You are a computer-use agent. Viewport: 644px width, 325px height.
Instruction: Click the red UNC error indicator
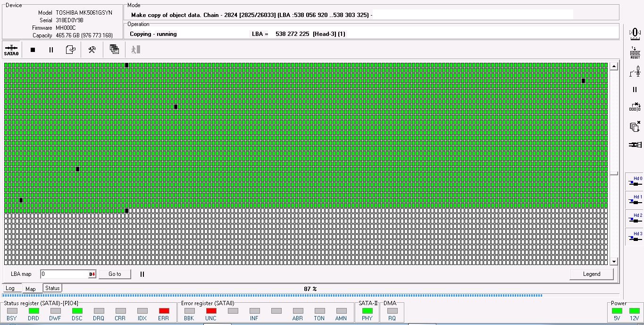pos(211,311)
